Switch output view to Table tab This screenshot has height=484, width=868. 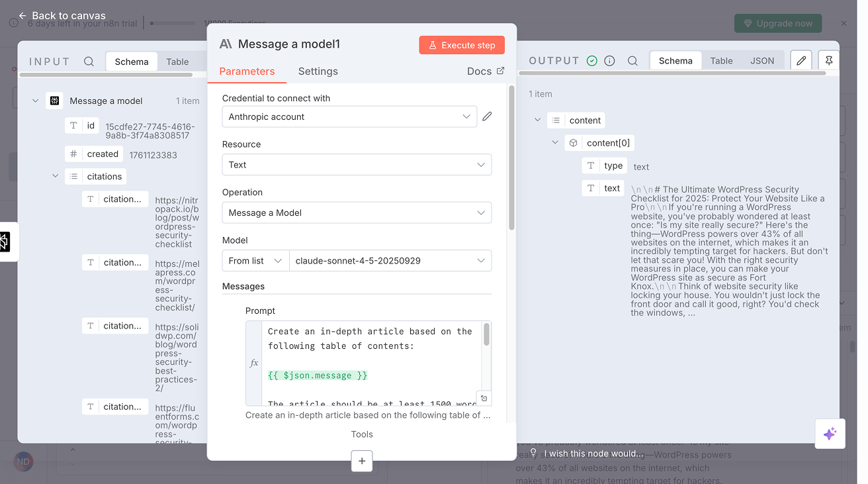pyautogui.click(x=721, y=60)
